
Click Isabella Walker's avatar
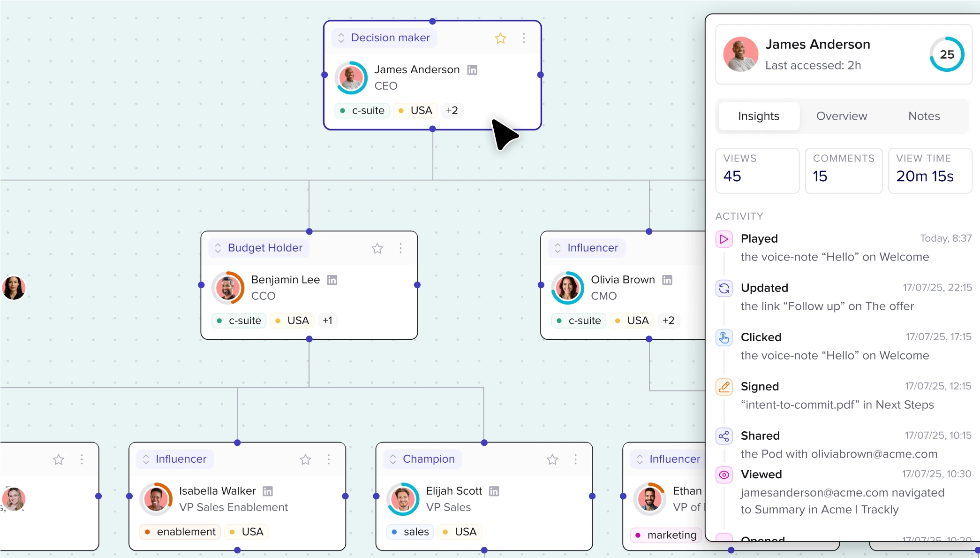(x=156, y=499)
